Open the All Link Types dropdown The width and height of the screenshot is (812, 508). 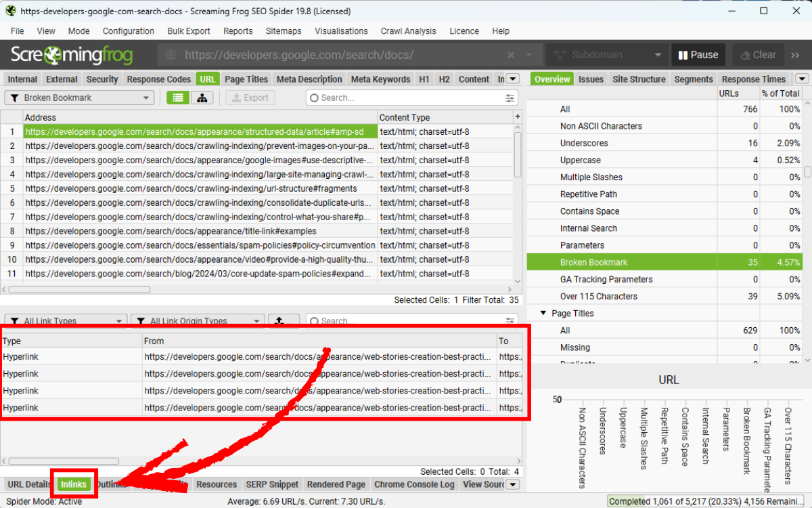click(x=65, y=320)
